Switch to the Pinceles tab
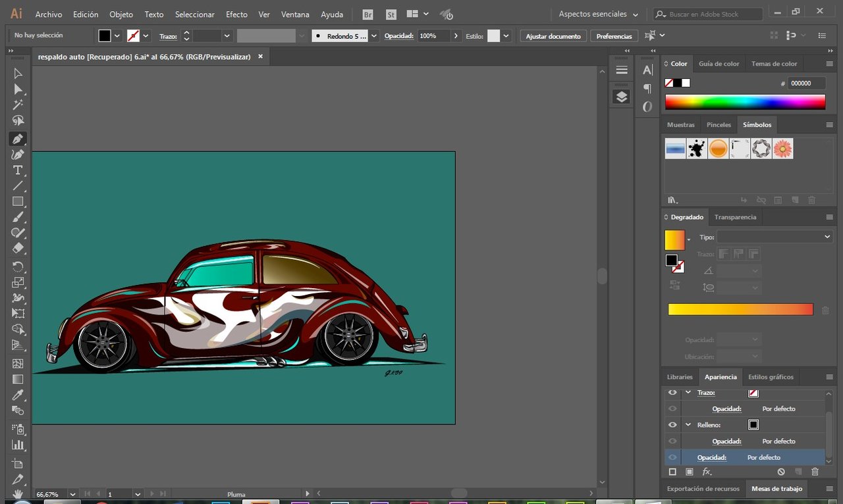Image resolution: width=843 pixels, height=504 pixels. [x=719, y=124]
